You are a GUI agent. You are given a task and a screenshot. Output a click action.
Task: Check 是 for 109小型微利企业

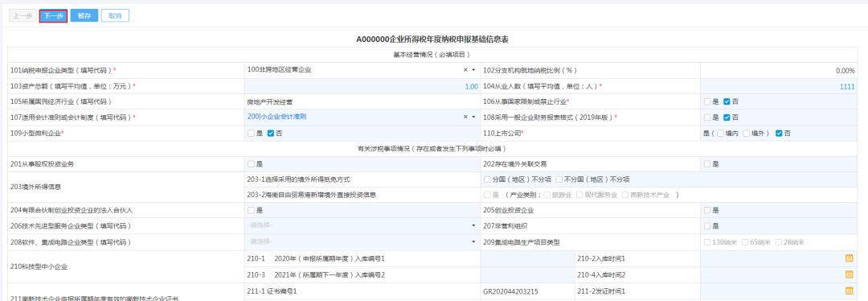(x=252, y=133)
